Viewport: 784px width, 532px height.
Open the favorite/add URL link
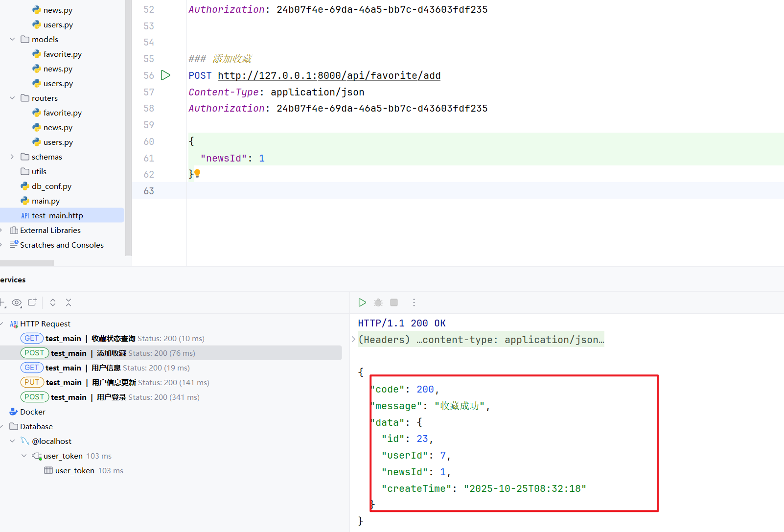coord(329,75)
